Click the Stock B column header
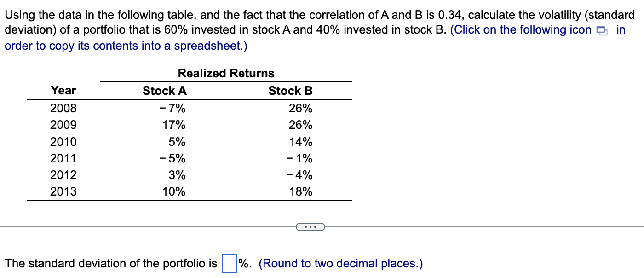Screen dimensions: 644x278 click(x=291, y=91)
